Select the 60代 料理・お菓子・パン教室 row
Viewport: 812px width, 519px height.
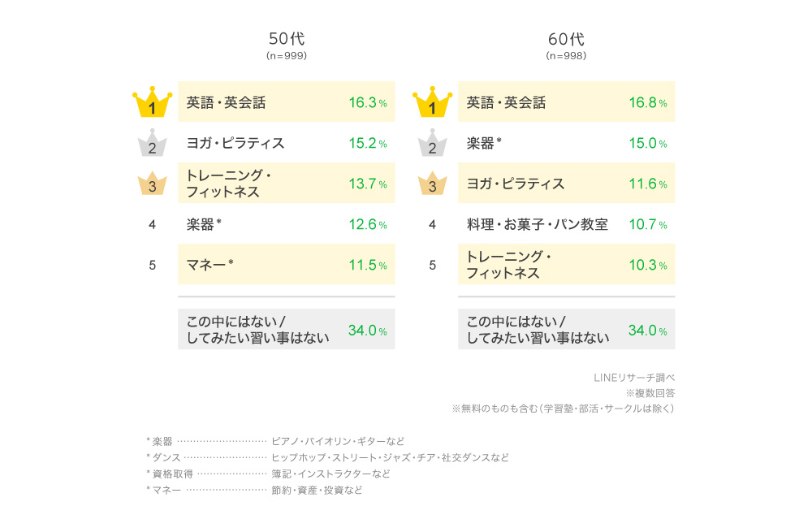coord(567,223)
